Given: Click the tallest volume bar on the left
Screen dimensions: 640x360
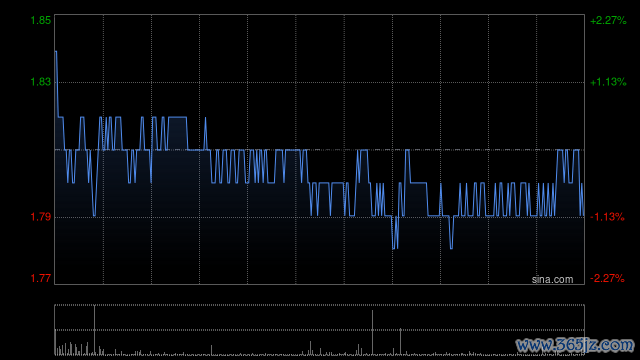Looking at the screenshot, I should coord(94,330).
